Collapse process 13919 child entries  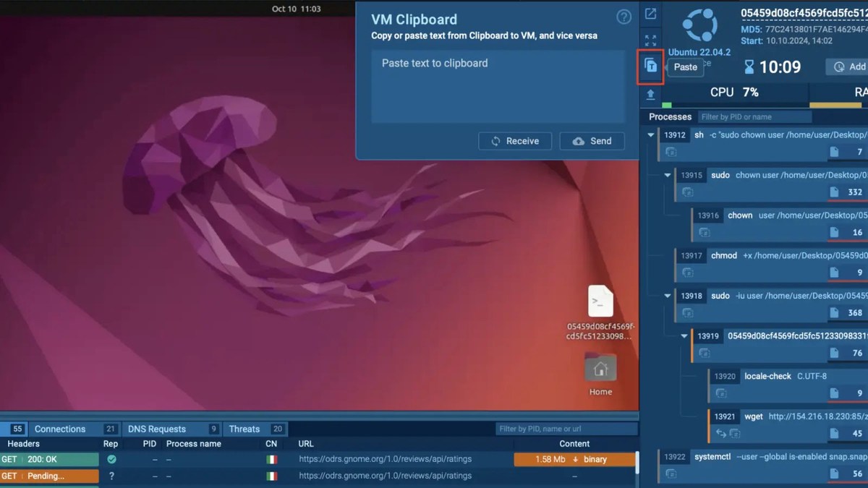point(684,335)
